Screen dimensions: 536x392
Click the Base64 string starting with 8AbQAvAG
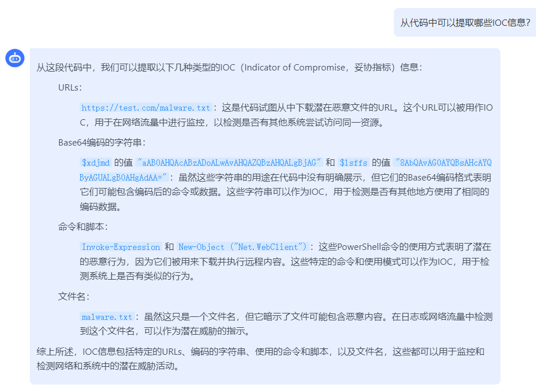[x=443, y=162]
